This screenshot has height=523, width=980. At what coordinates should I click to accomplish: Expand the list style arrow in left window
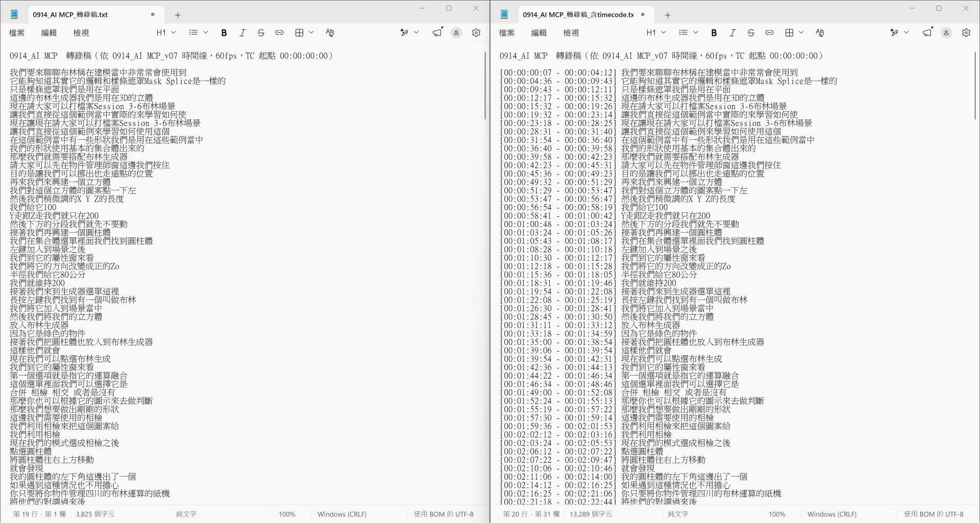[x=206, y=33]
